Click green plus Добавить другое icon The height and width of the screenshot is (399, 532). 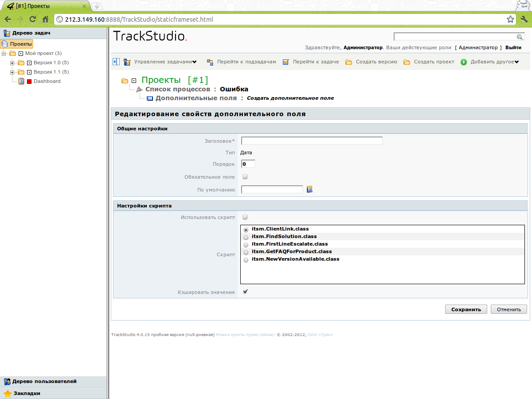pyautogui.click(x=464, y=62)
